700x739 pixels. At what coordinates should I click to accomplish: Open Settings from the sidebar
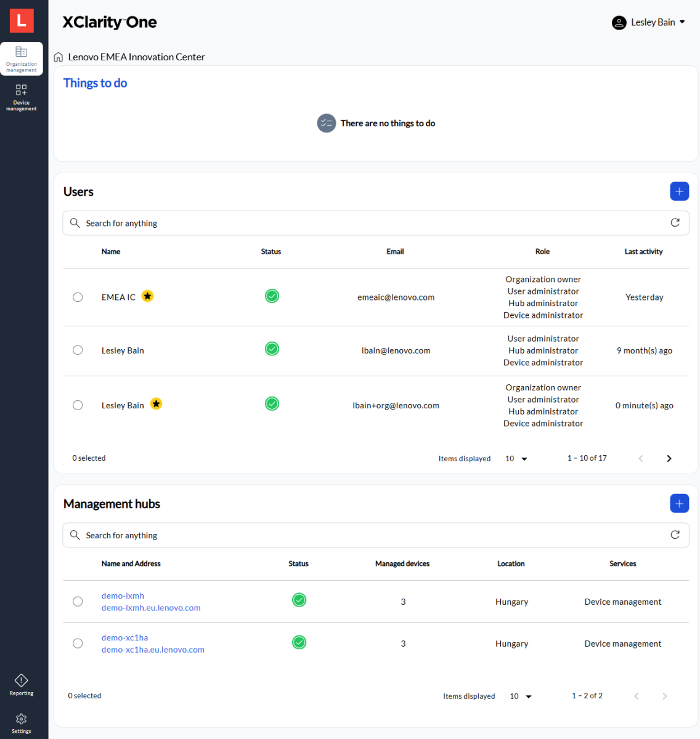coord(21,722)
